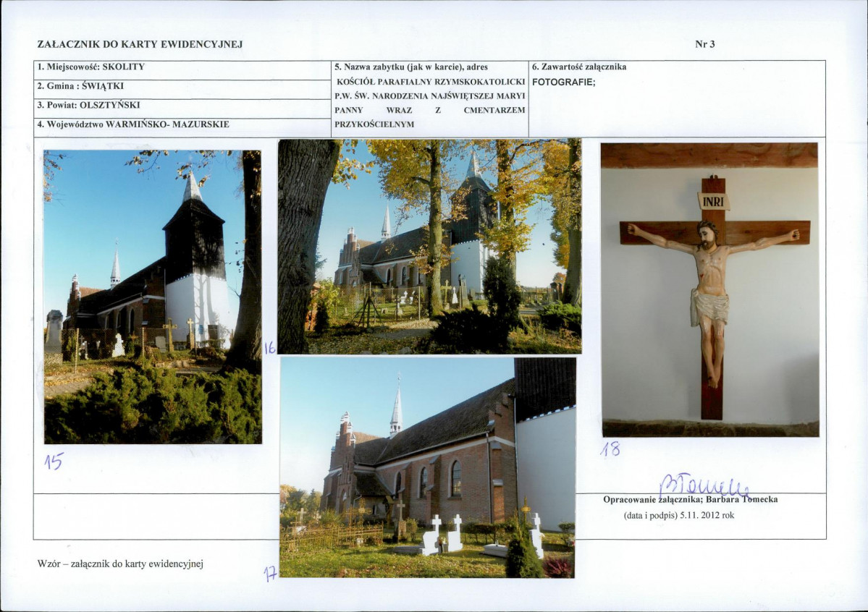
Task: Select the autumn trees church photo 16
Action: [429, 246]
